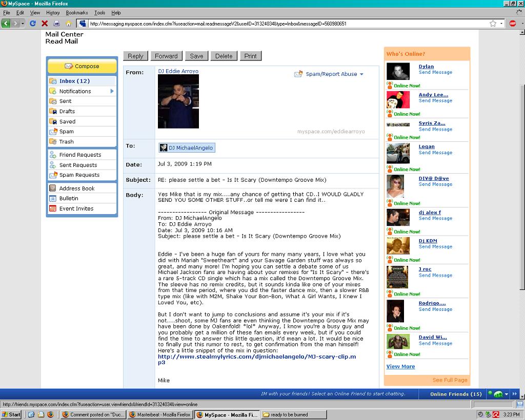Send Message to Logan
Viewport: 525px width, 420px height.
coord(435,153)
